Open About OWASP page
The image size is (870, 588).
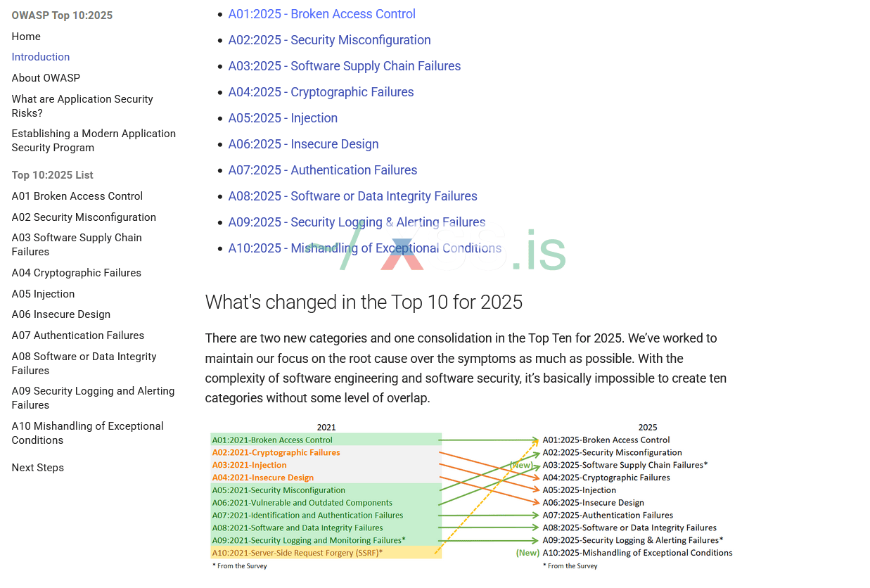pyautogui.click(x=46, y=78)
